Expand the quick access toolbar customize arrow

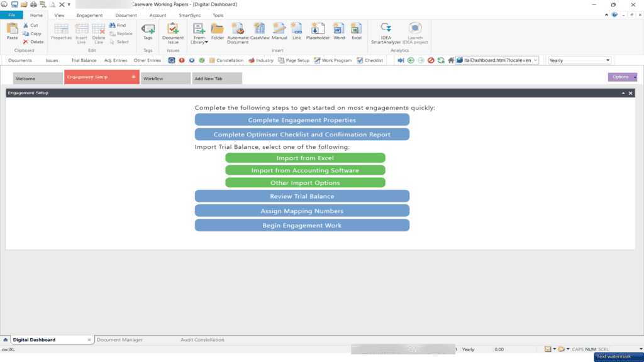[x=69, y=4]
